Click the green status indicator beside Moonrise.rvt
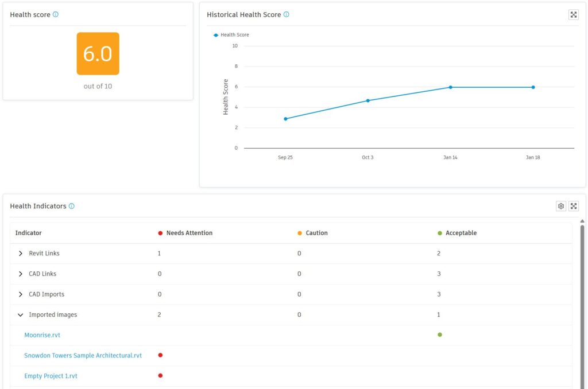 pos(439,334)
